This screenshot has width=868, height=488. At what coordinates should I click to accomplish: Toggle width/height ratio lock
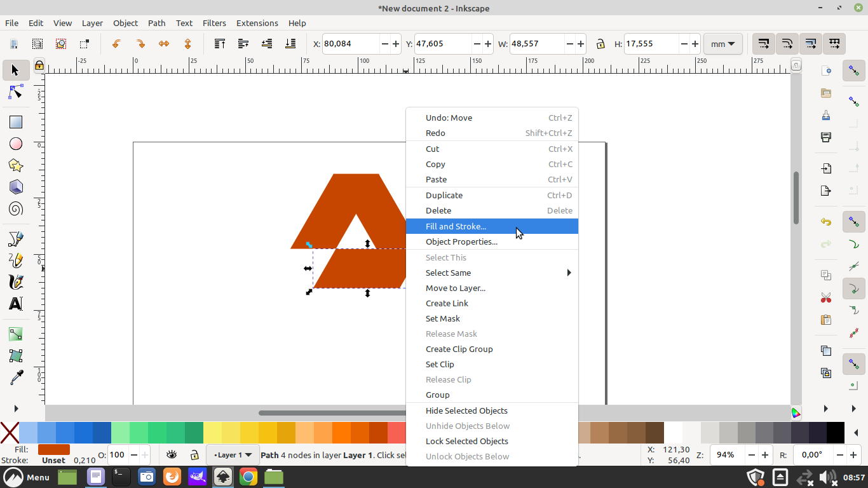point(600,44)
